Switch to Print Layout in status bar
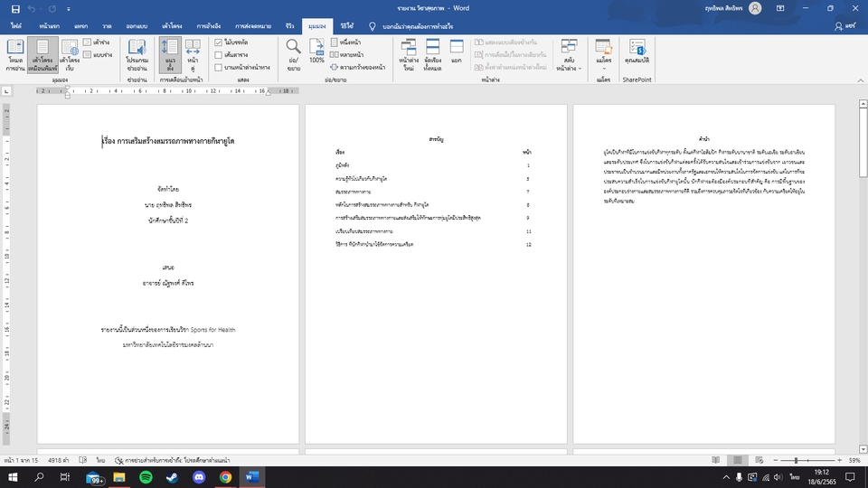The height and width of the screenshot is (488, 868). pyautogui.click(x=738, y=460)
